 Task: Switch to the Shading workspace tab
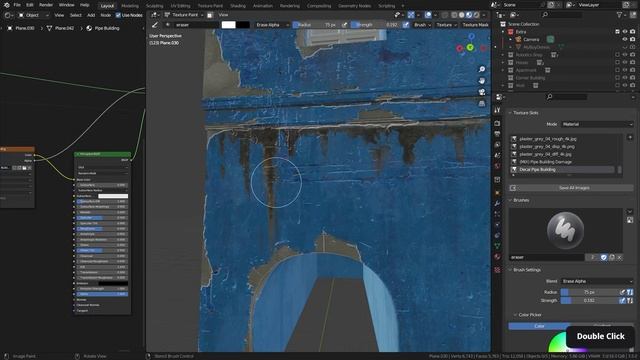tap(238, 6)
